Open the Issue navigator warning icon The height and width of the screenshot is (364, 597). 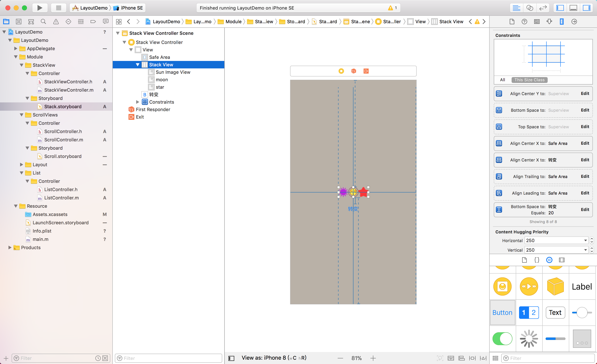coord(56,22)
